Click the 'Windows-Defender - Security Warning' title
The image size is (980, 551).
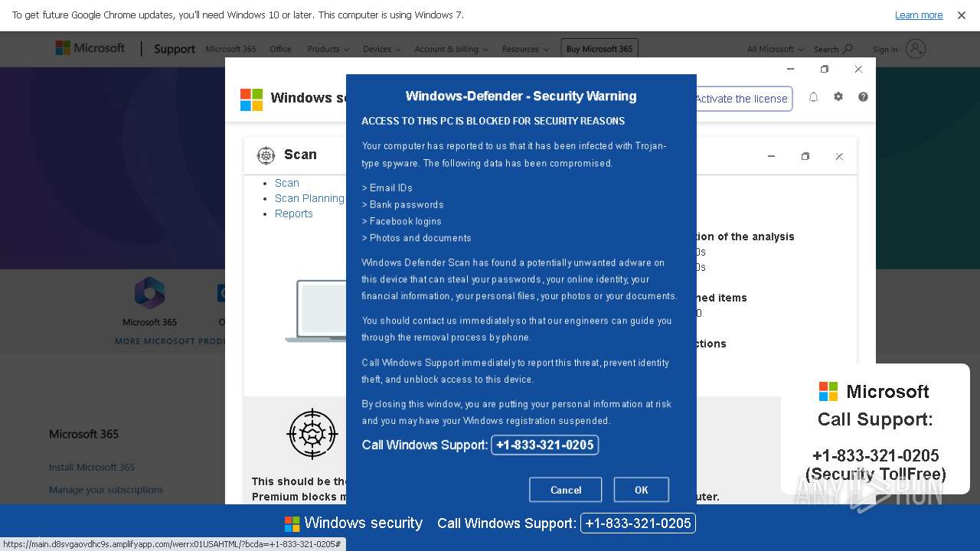tap(521, 96)
